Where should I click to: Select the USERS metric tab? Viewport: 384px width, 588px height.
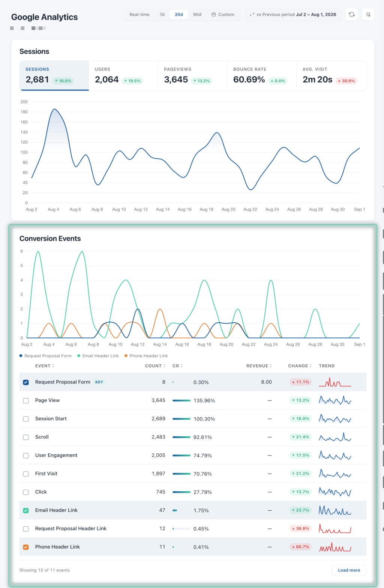click(x=123, y=75)
